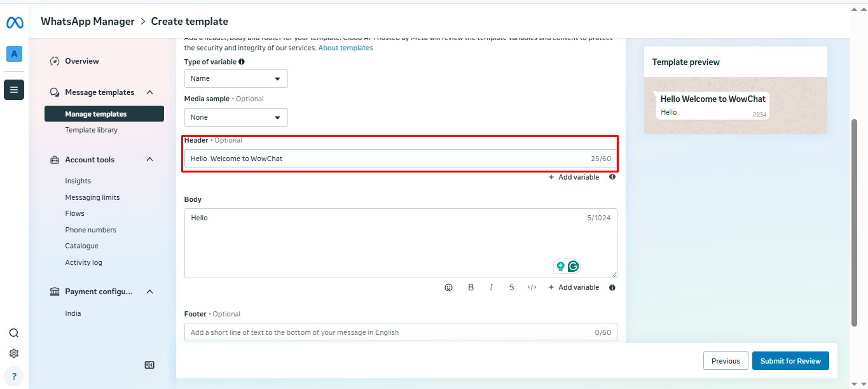Open Phone numbers page
868x389 pixels.
click(90, 230)
